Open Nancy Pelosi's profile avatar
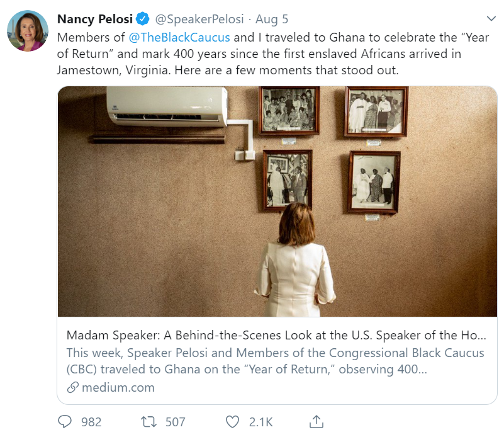The width and height of the screenshot is (504, 437). [x=28, y=30]
